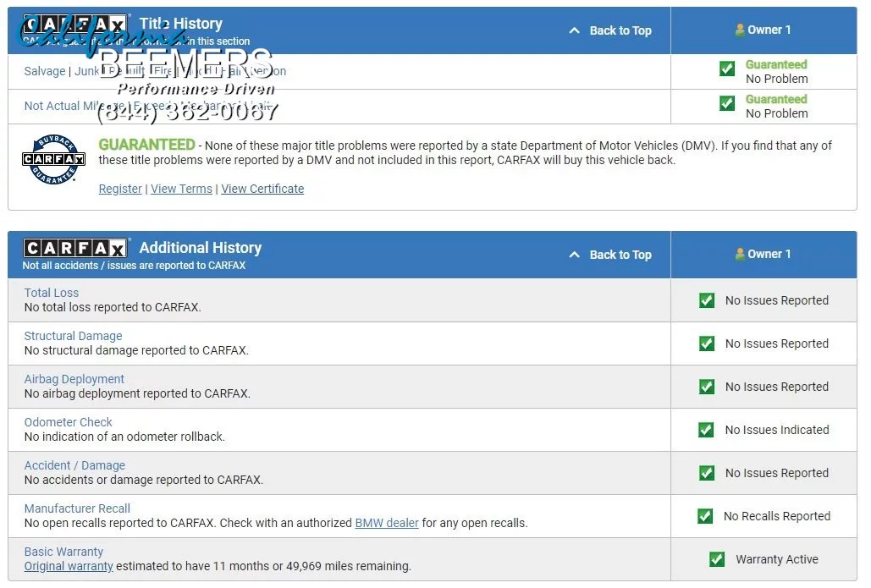Click the Owner 1 person icon in Additional History
The image size is (871, 588).
(x=739, y=255)
